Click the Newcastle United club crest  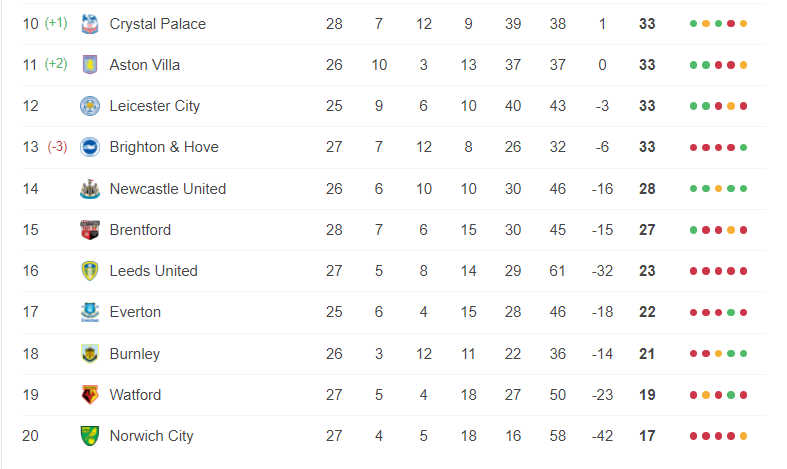pos(90,189)
